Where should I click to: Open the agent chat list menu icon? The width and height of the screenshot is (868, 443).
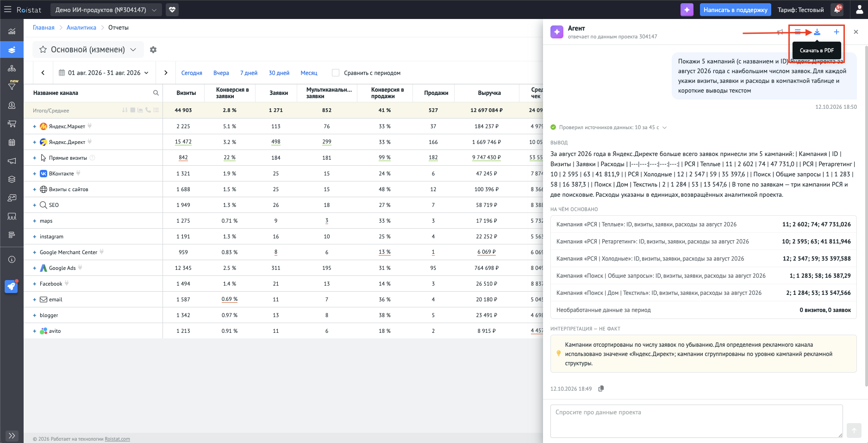(798, 32)
